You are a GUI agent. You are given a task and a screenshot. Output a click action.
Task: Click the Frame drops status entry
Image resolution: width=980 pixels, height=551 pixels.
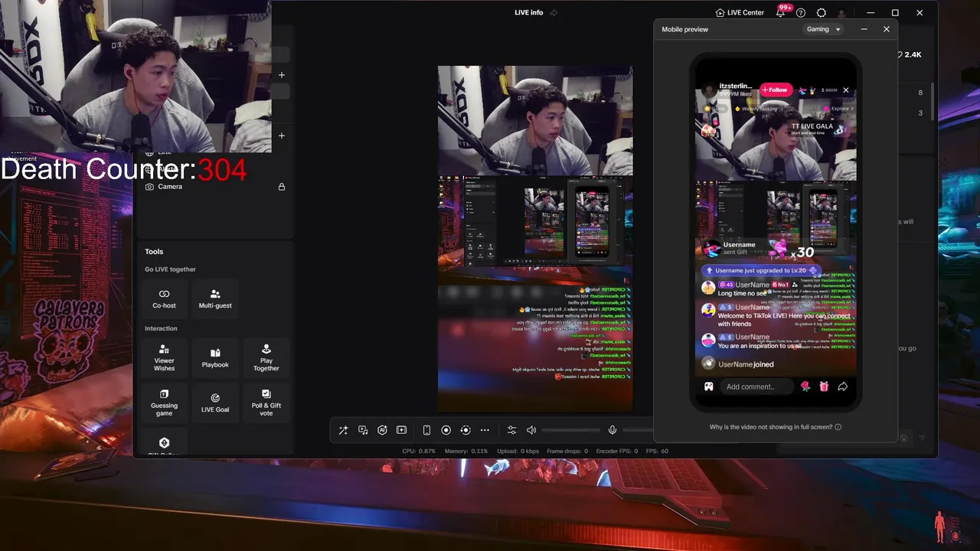tap(567, 452)
